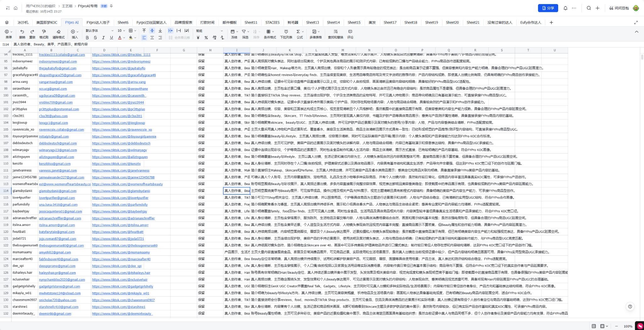Open the STACEES sheet tab
This screenshot has width=644, height=330.
click(x=272, y=22)
